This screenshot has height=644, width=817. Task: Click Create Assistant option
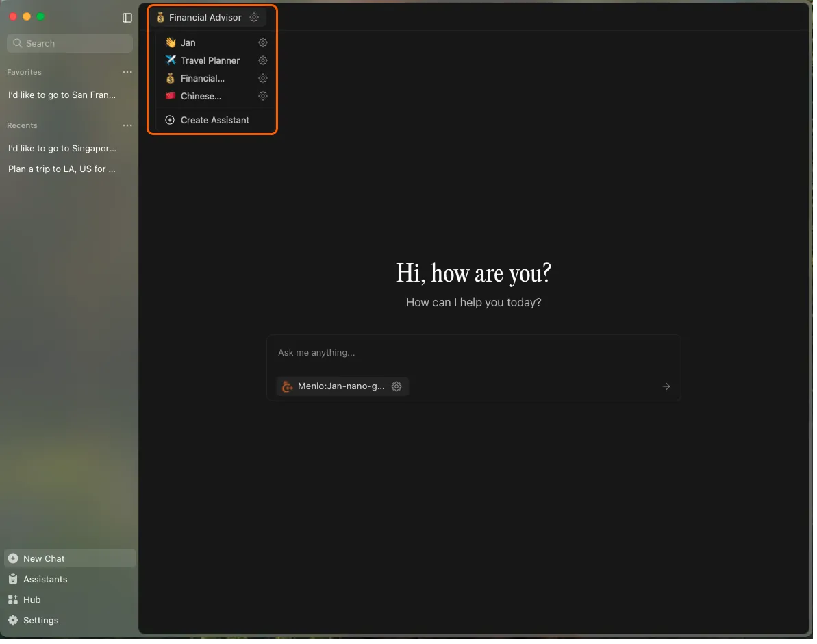[x=214, y=120]
